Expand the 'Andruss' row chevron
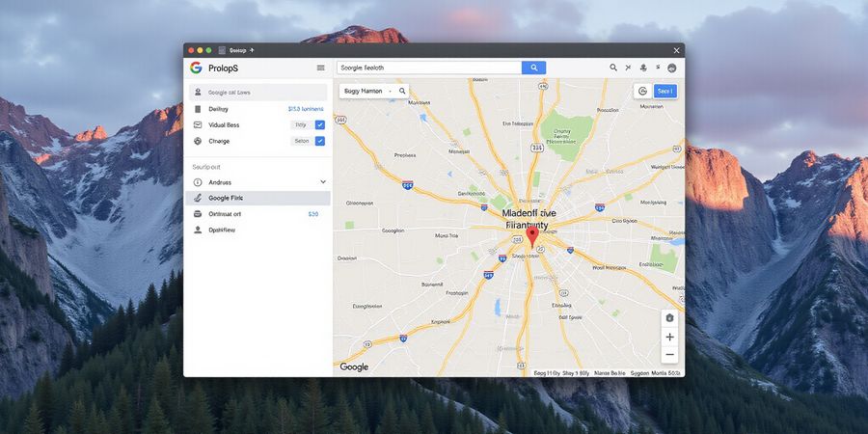 pos(323,181)
